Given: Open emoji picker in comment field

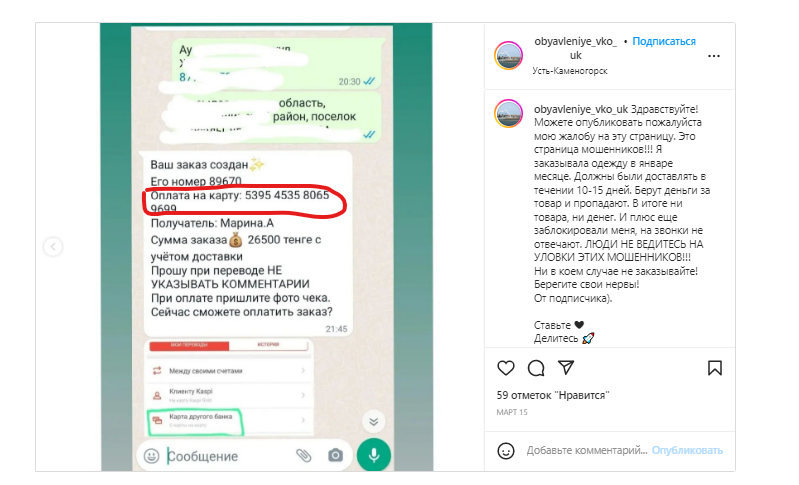Looking at the screenshot, I should (x=505, y=450).
